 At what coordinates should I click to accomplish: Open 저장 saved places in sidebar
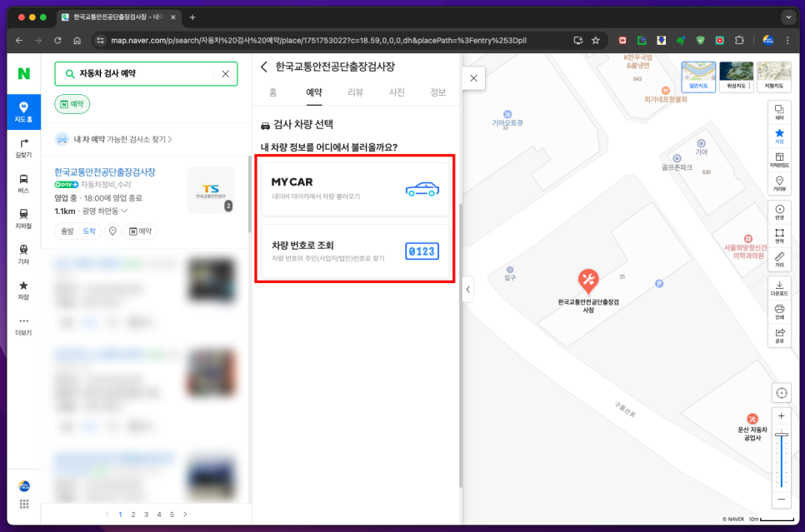pyautogui.click(x=23, y=290)
